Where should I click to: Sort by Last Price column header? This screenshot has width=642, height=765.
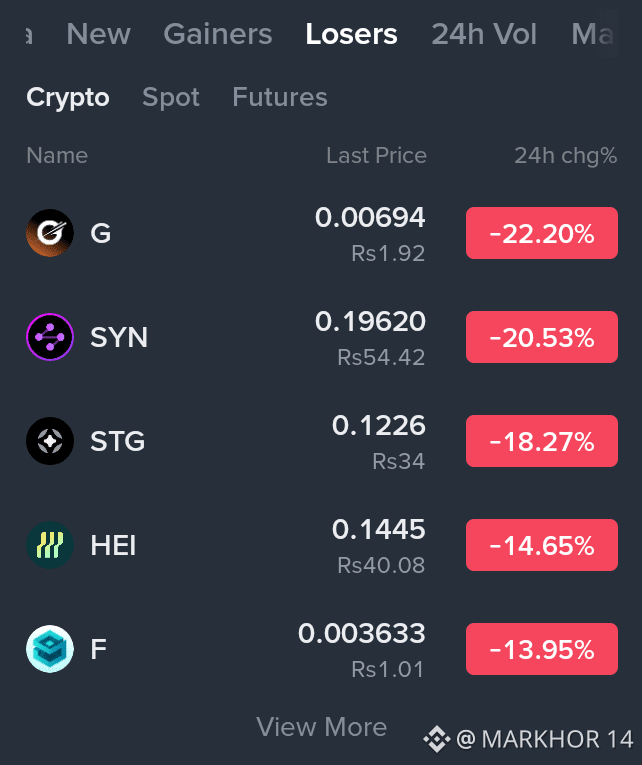[376, 156]
